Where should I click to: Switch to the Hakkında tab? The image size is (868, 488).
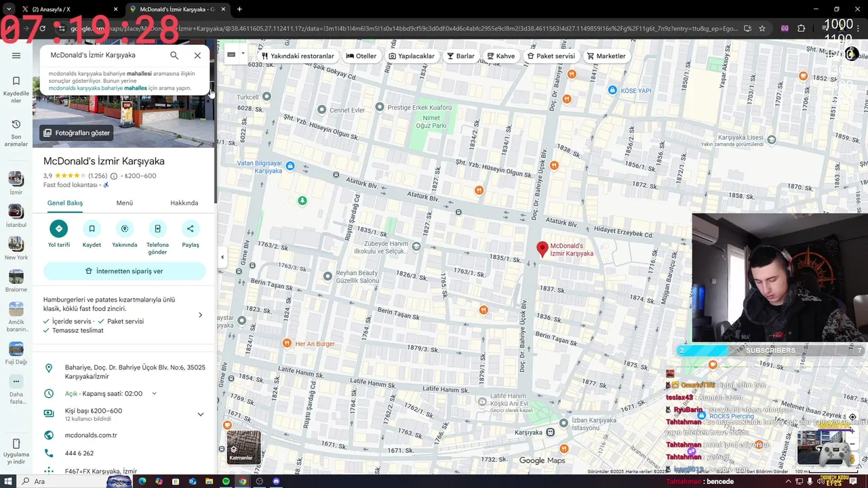coord(184,203)
